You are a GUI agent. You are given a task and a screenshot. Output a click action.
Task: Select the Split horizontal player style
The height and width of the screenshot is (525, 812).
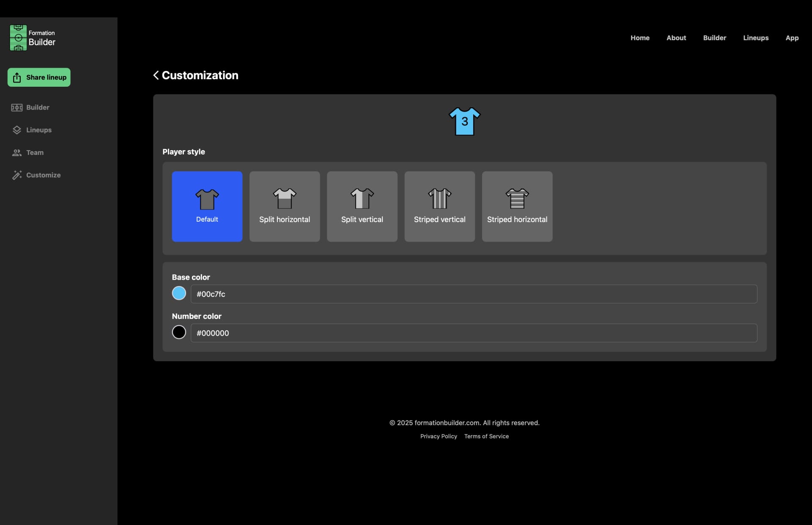click(285, 206)
